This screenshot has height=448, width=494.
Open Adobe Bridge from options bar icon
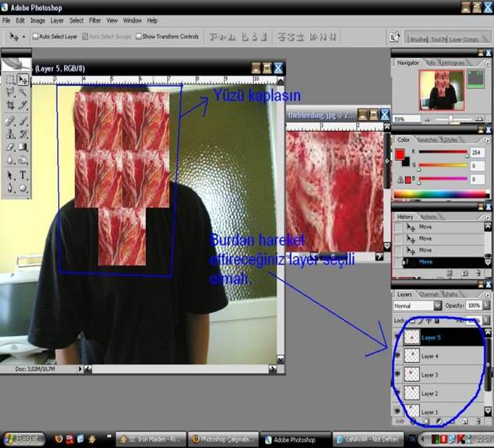click(394, 37)
